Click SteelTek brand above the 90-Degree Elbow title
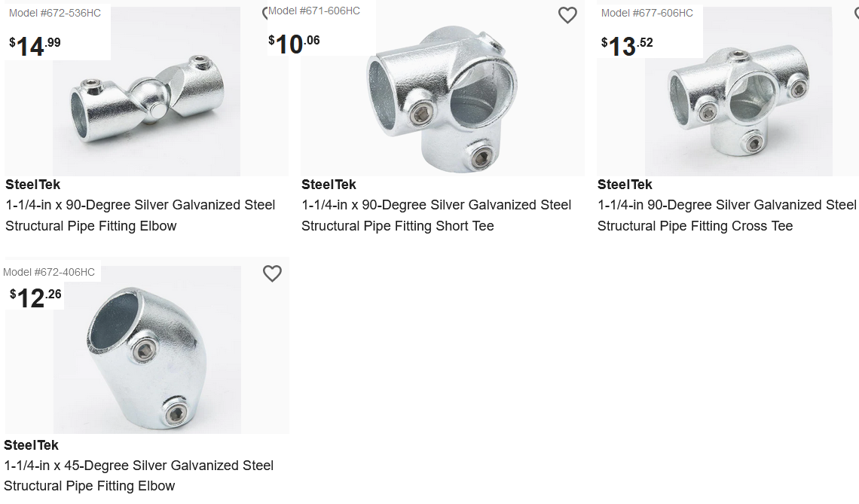Image resolution: width=859 pixels, height=504 pixels. pyautogui.click(x=32, y=185)
